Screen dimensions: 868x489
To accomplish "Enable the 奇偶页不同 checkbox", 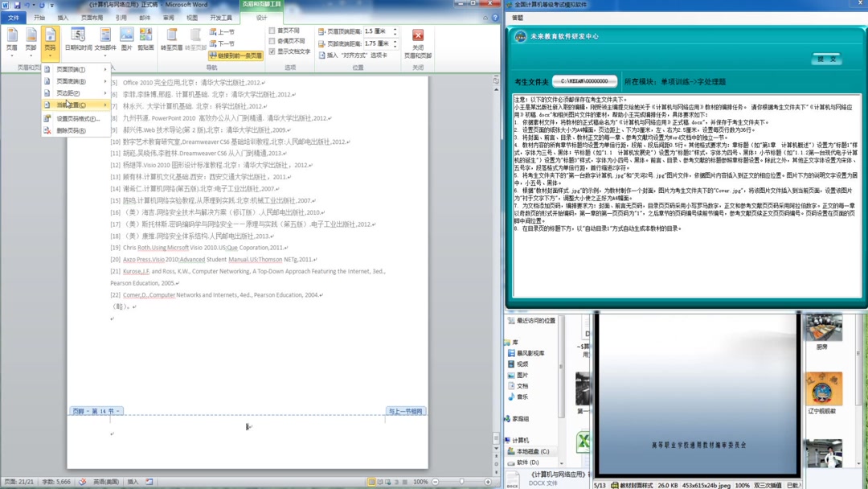I will 272,40.
